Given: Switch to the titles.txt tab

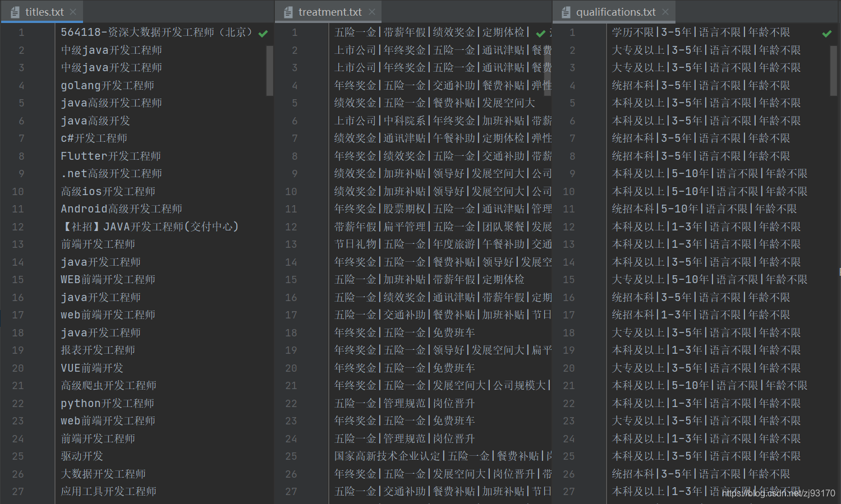Looking at the screenshot, I should click(x=42, y=12).
